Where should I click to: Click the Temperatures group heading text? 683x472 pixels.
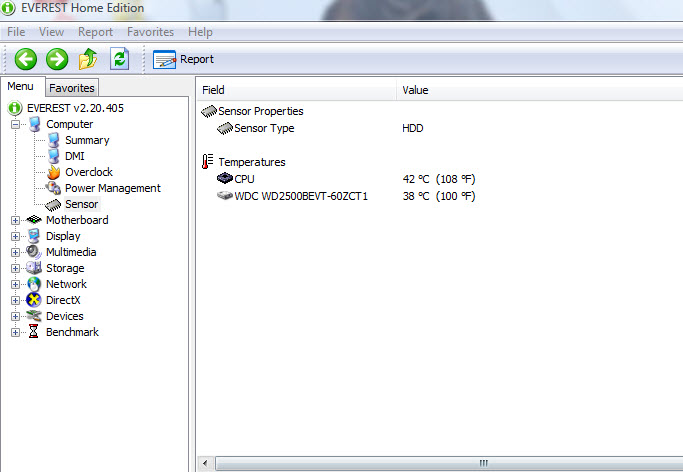click(252, 162)
